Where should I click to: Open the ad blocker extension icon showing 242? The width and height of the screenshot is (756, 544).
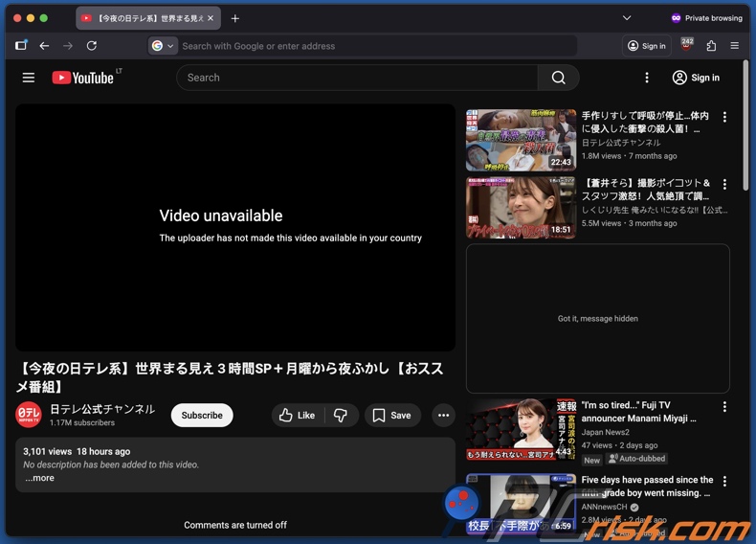pos(686,45)
